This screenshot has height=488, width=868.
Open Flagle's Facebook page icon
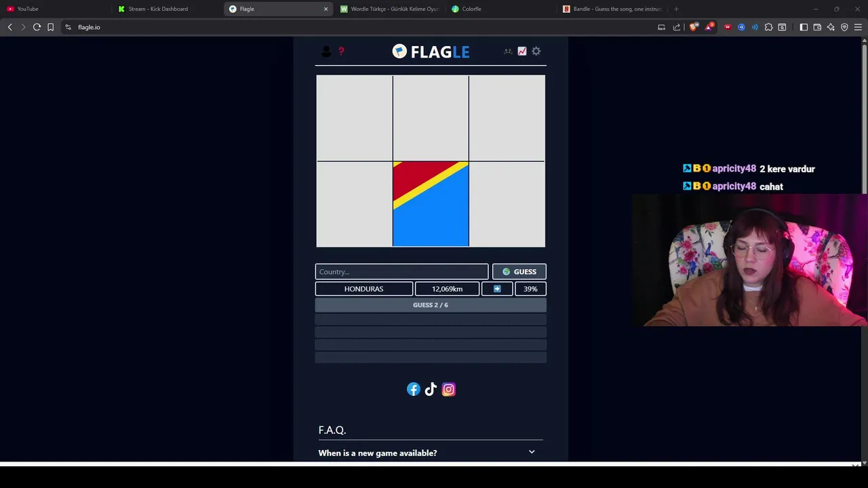click(414, 389)
